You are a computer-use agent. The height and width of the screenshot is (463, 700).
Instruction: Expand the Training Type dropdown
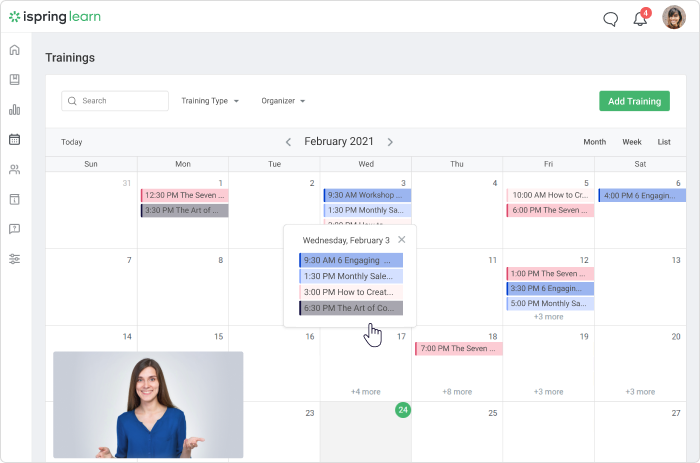pyautogui.click(x=210, y=101)
